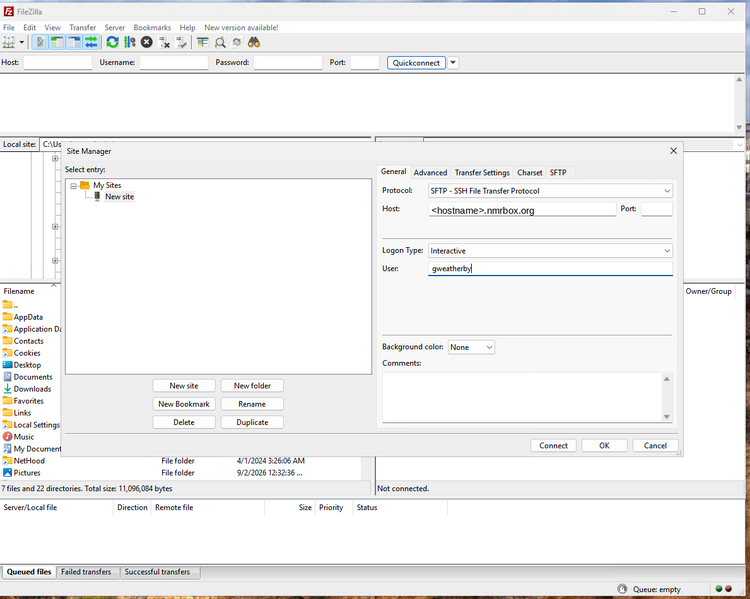Click the Site Manager Port field
The width and height of the screenshot is (750, 599).
(656, 209)
